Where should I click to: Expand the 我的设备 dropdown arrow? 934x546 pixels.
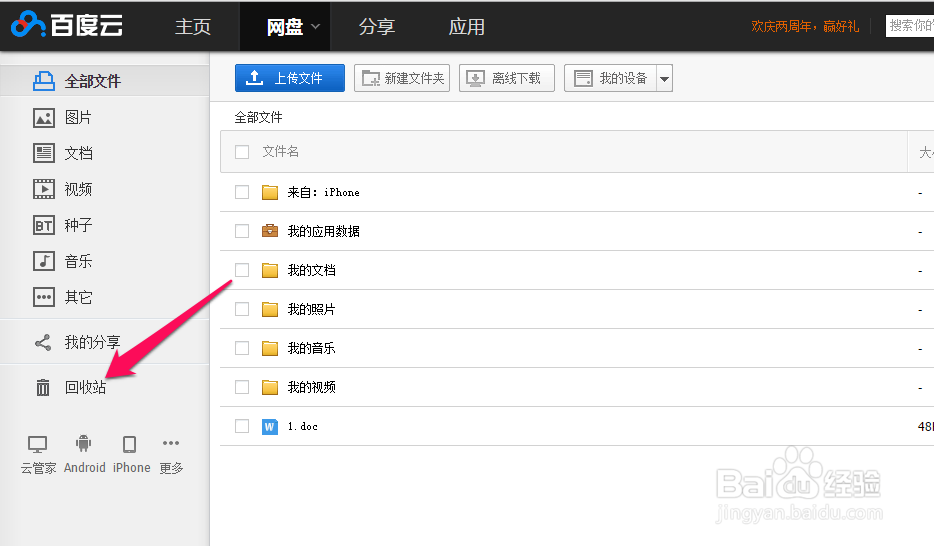click(664, 79)
